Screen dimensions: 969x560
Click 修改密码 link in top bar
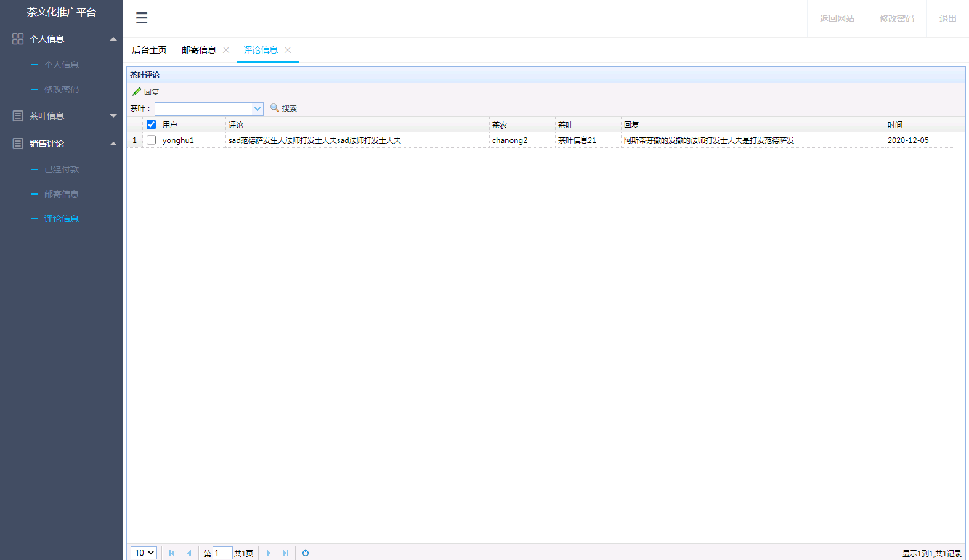pos(897,18)
